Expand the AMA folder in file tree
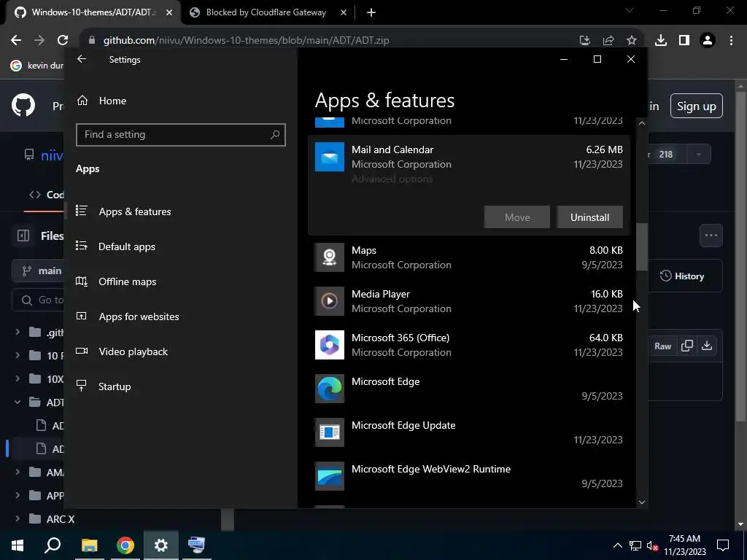 click(18, 472)
